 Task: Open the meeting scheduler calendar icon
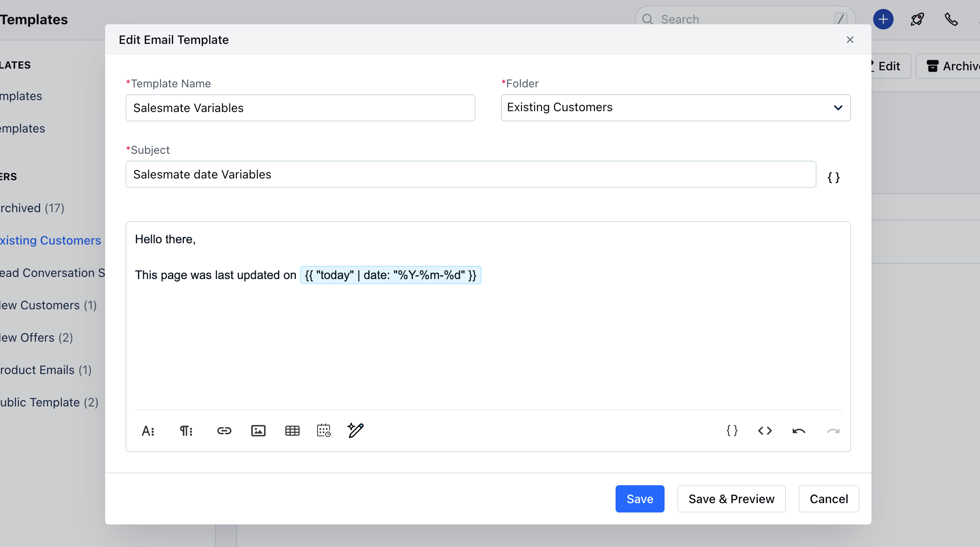coord(324,430)
